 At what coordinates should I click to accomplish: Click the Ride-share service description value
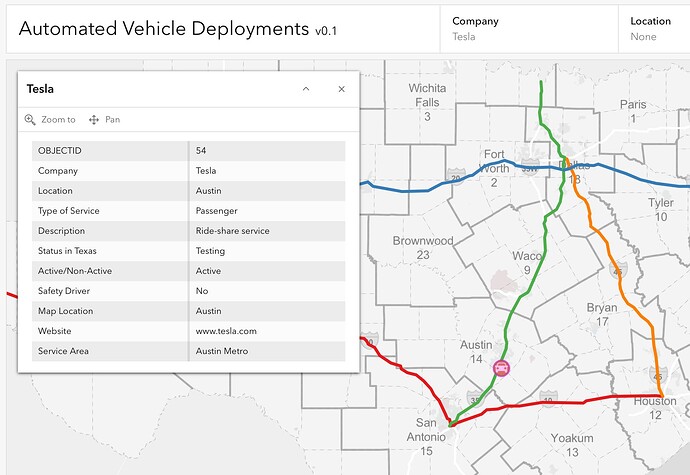coord(232,231)
